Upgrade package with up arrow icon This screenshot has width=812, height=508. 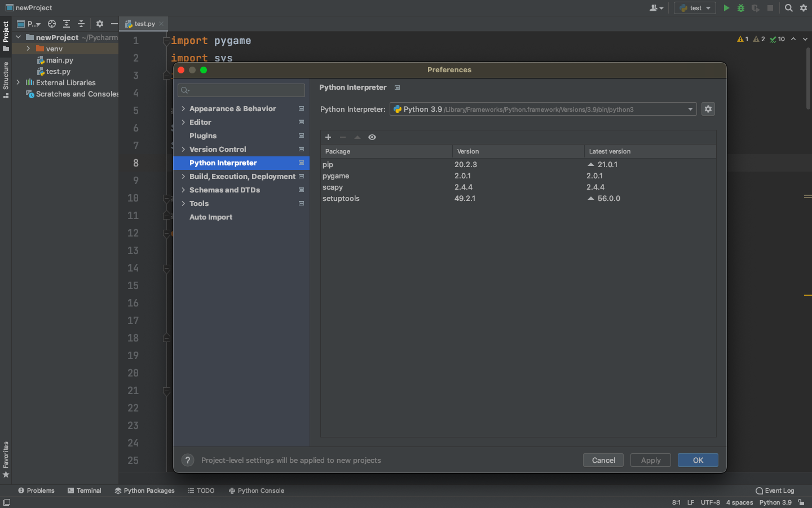[x=358, y=137]
